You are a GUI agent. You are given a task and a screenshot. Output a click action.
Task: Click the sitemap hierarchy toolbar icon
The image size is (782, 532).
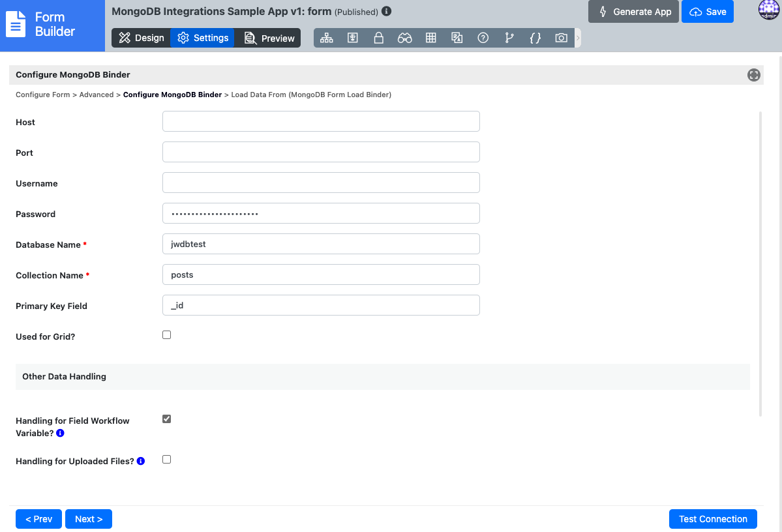(327, 38)
